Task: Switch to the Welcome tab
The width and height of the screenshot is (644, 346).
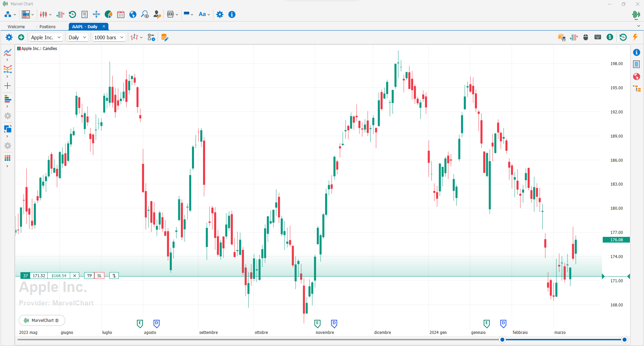Action: click(x=16, y=27)
